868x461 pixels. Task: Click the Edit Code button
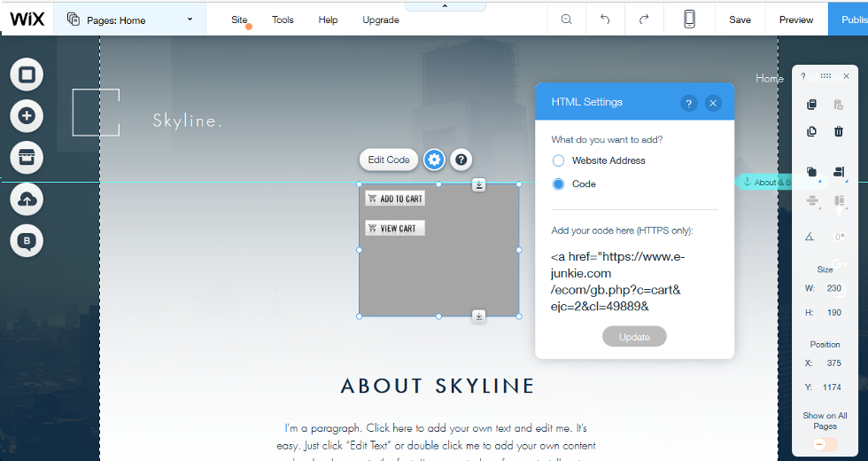click(389, 160)
